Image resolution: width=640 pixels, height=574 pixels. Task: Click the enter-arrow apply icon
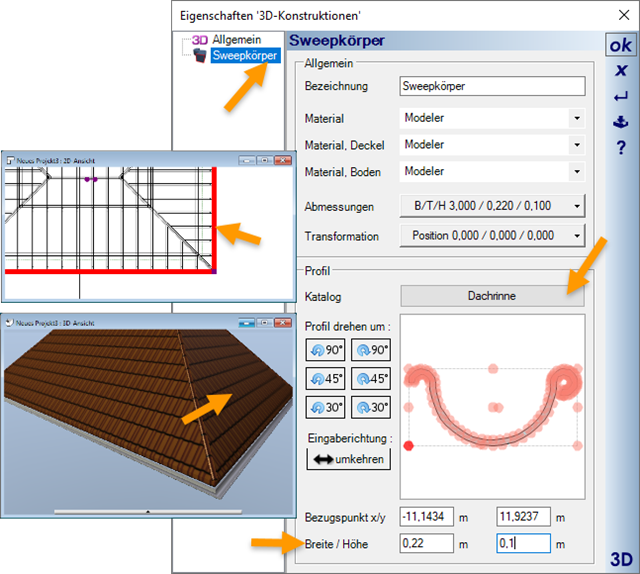[x=620, y=97]
